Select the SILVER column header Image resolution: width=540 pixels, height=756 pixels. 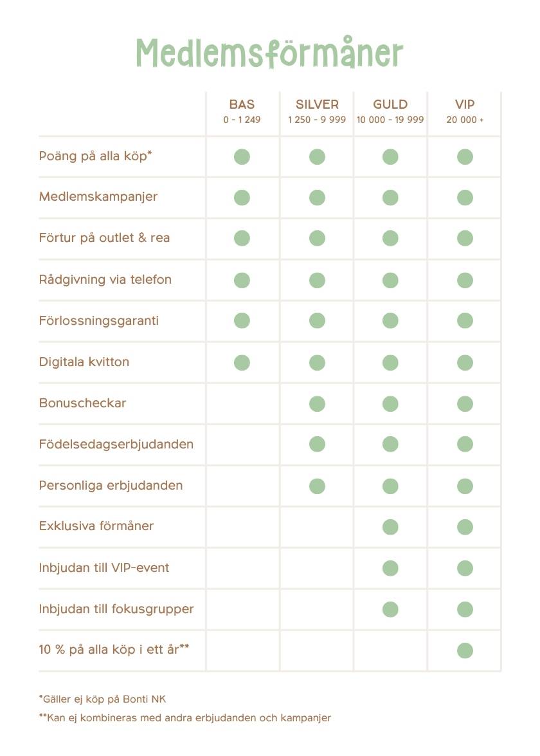(317, 111)
